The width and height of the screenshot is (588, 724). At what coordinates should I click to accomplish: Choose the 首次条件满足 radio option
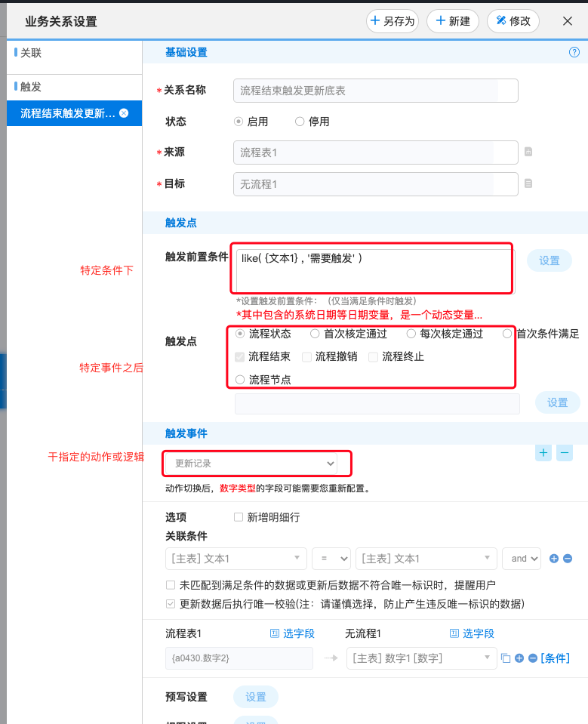[x=507, y=334]
